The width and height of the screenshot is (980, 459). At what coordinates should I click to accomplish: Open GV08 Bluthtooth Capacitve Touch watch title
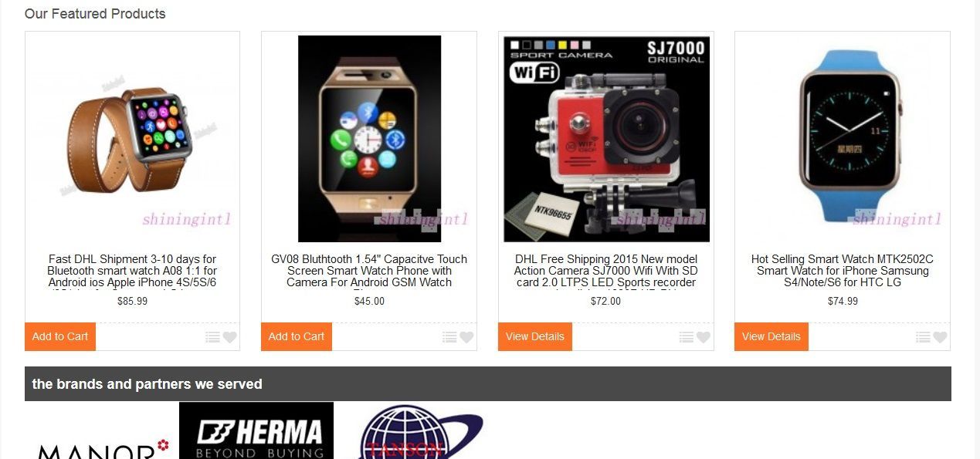pos(369,272)
